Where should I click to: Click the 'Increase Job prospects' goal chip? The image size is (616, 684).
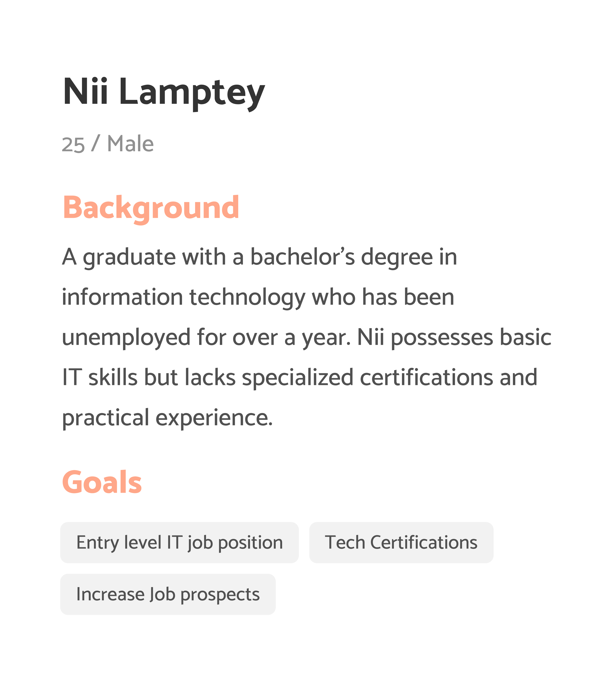(168, 594)
